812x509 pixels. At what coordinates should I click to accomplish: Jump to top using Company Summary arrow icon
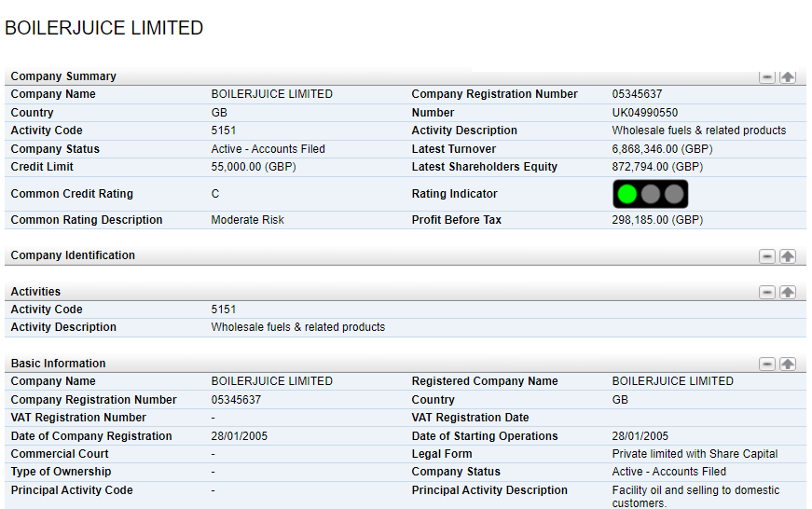pyautogui.click(x=788, y=77)
